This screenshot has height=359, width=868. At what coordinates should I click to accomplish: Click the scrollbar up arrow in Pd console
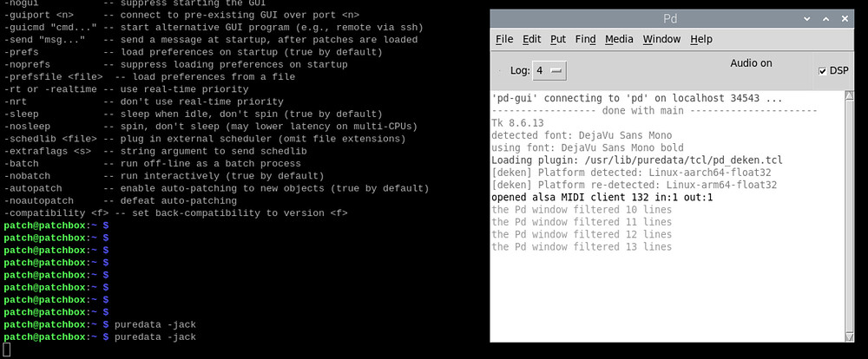click(849, 96)
